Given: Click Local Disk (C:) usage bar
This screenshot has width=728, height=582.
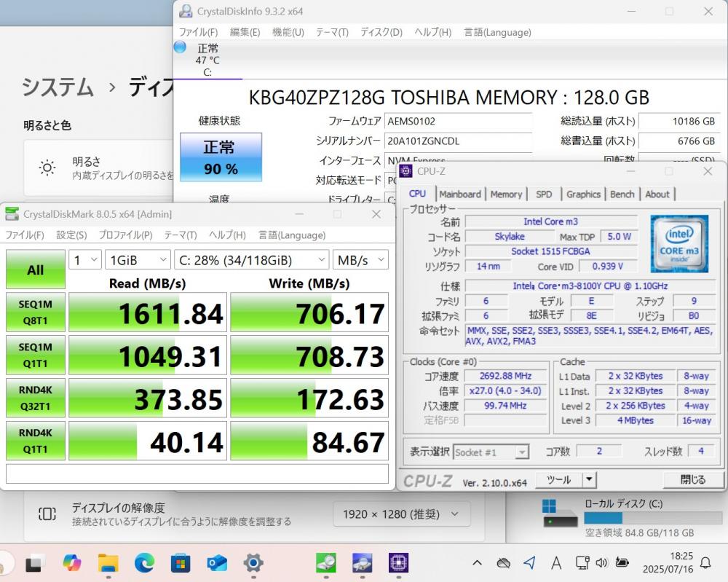Looking at the screenshot, I should click(x=653, y=518).
